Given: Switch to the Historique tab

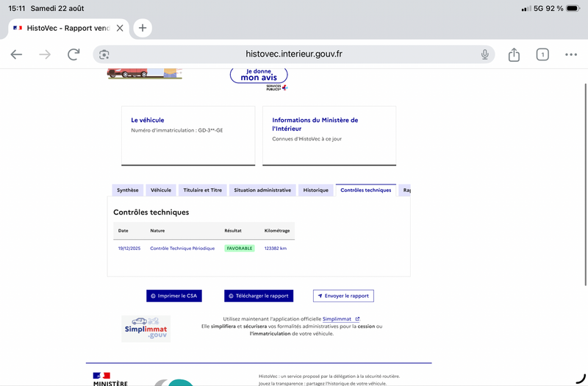Looking at the screenshot, I should point(316,190).
